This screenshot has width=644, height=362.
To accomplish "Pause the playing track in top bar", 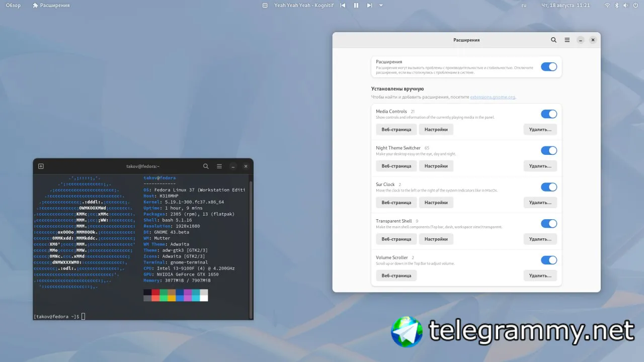I will (356, 5).
